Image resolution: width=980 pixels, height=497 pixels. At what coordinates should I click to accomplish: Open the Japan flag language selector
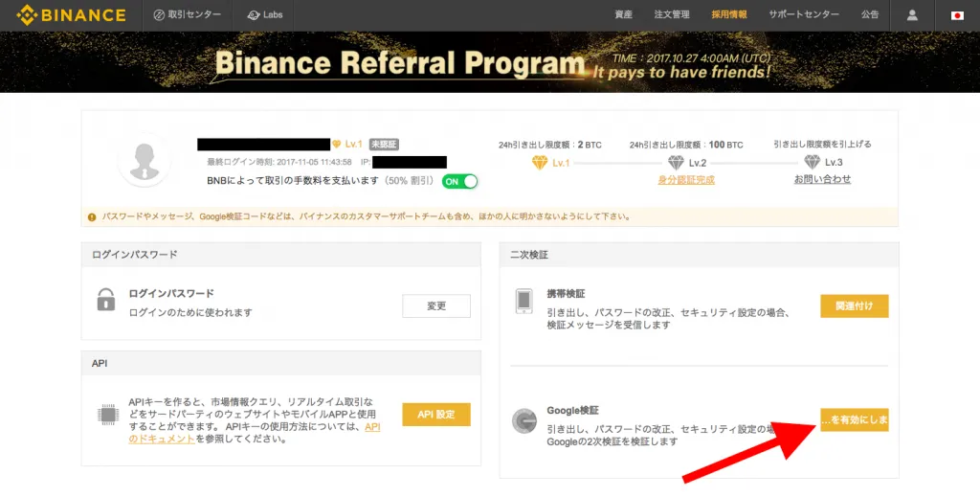[x=957, y=15]
